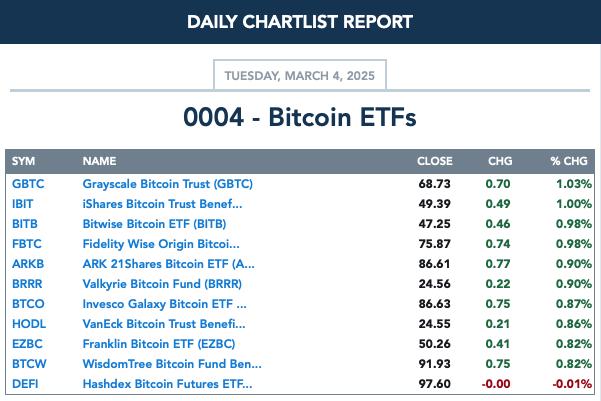
Task: Click the Tuesday, March 4, 2025 date box
Action: click(300, 75)
